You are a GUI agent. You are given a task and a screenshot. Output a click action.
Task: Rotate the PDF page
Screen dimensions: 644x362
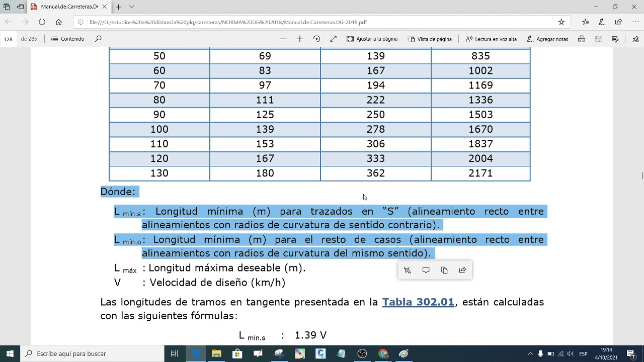316,39
